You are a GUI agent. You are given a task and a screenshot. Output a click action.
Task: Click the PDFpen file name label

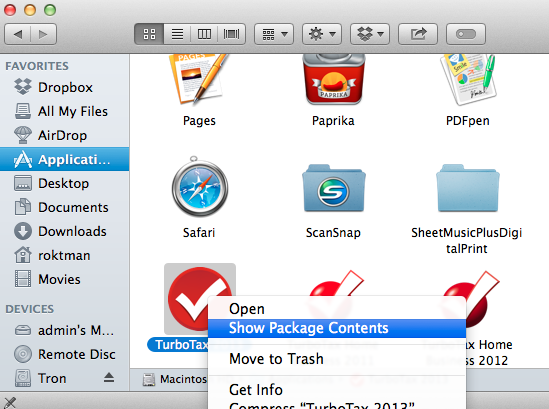468,121
